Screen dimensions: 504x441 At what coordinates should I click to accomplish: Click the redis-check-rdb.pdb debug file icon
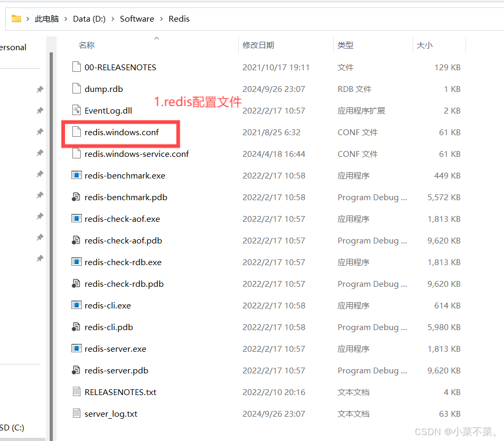(76, 284)
